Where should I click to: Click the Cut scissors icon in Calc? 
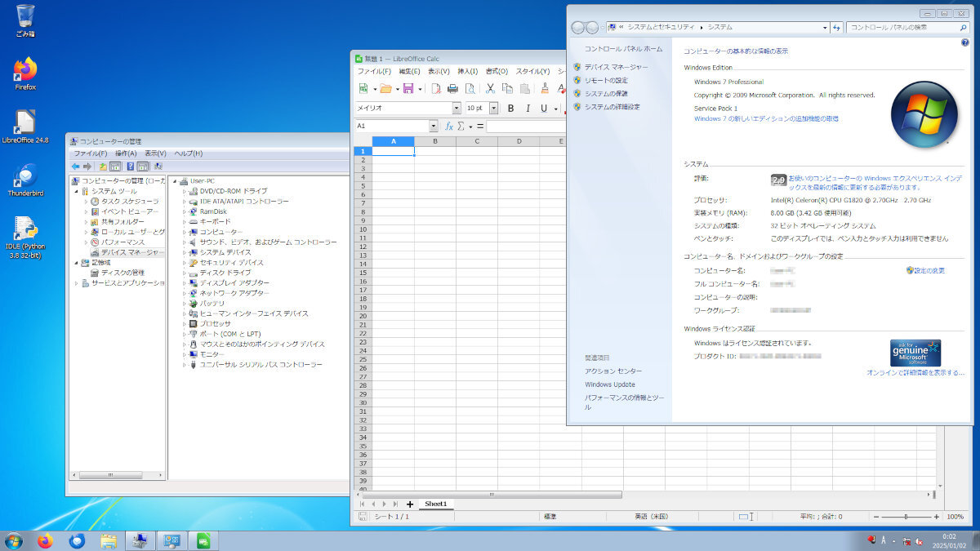click(x=490, y=88)
